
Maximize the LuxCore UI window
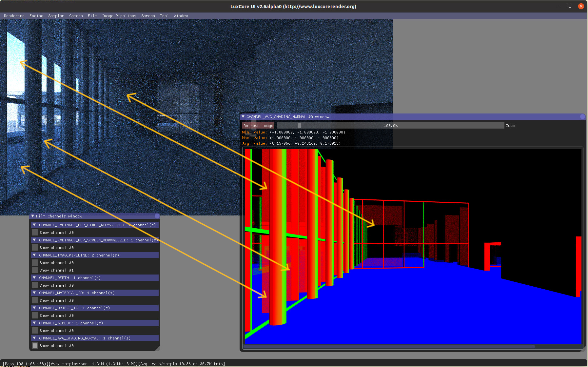(x=570, y=6)
